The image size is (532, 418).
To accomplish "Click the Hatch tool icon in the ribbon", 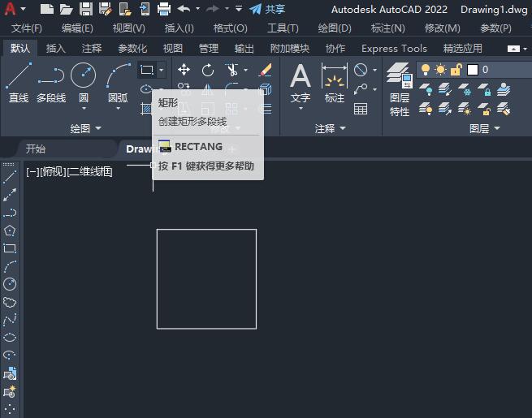I will tap(146, 109).
